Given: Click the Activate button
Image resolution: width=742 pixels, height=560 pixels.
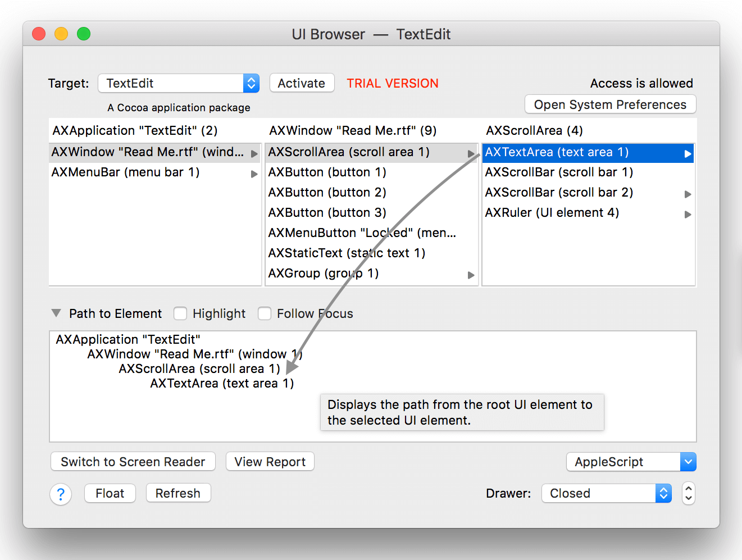Looking at the screenshot, I should [x=302, y=83].
